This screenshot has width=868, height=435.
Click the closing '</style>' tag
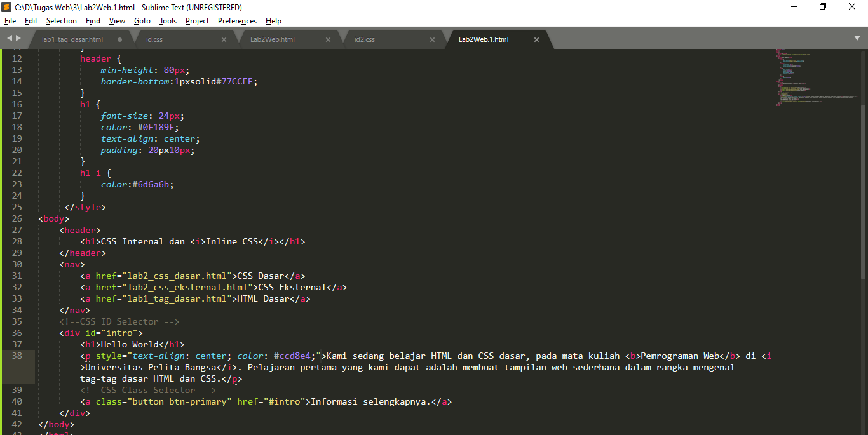(85, 207)
